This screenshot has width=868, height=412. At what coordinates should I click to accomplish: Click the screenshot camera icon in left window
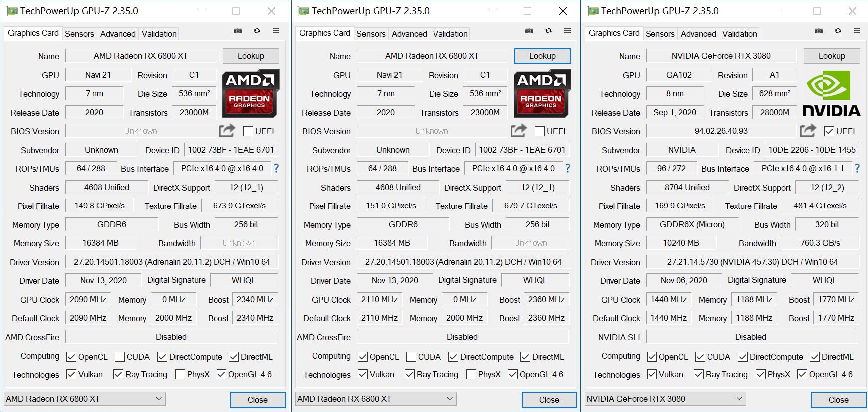(x=238, y=31)
